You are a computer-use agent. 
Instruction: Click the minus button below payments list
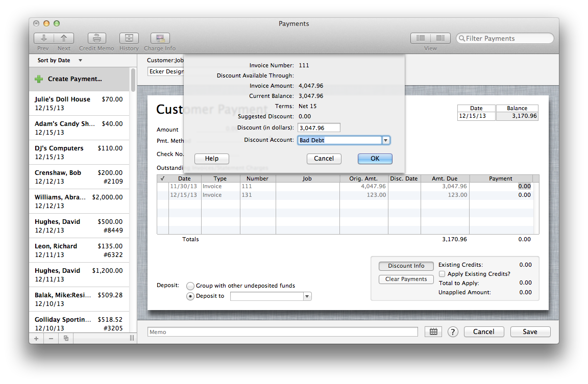51,338
